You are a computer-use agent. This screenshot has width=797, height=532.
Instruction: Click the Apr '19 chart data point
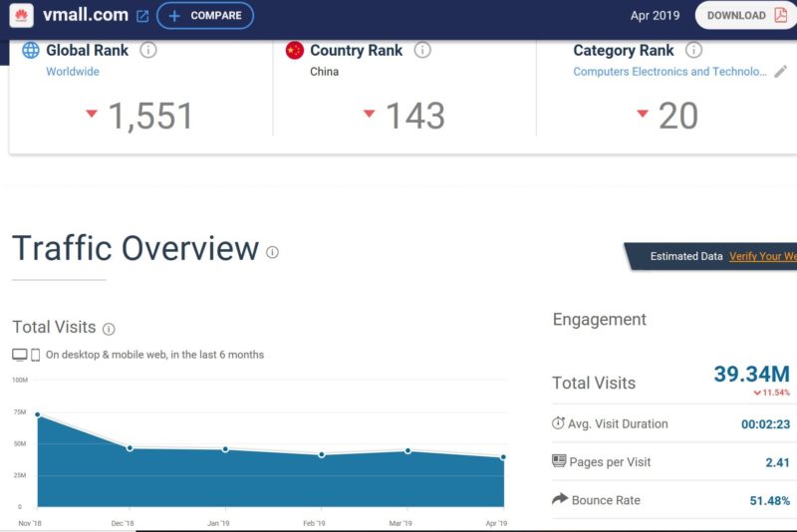pyautogui.click(x=503, y=457)
